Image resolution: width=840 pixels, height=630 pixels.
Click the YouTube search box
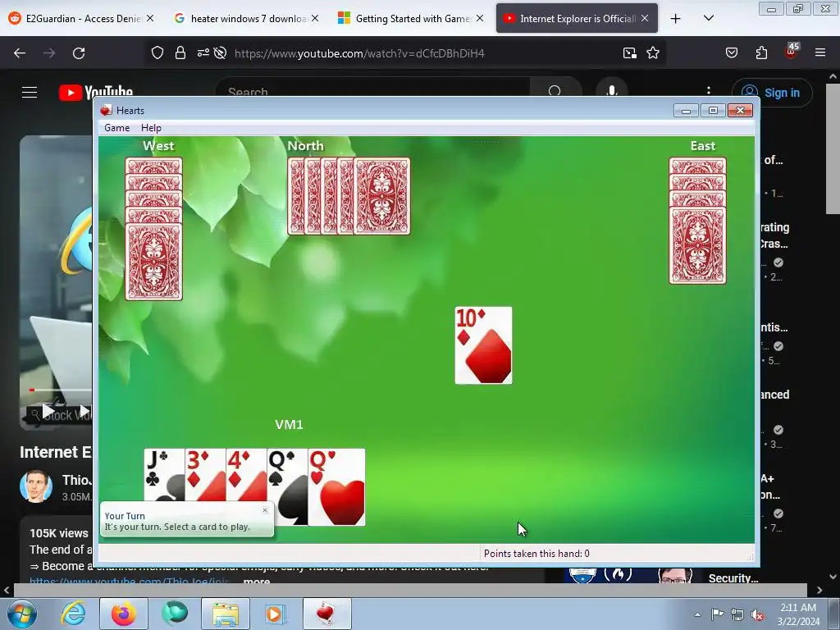click(x=372, y=92)
